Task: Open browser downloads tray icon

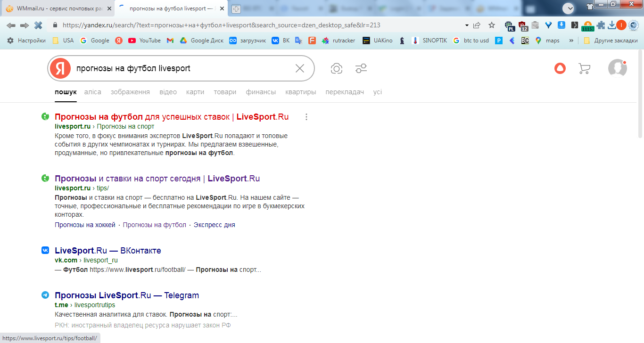Action: pos(612,25)
